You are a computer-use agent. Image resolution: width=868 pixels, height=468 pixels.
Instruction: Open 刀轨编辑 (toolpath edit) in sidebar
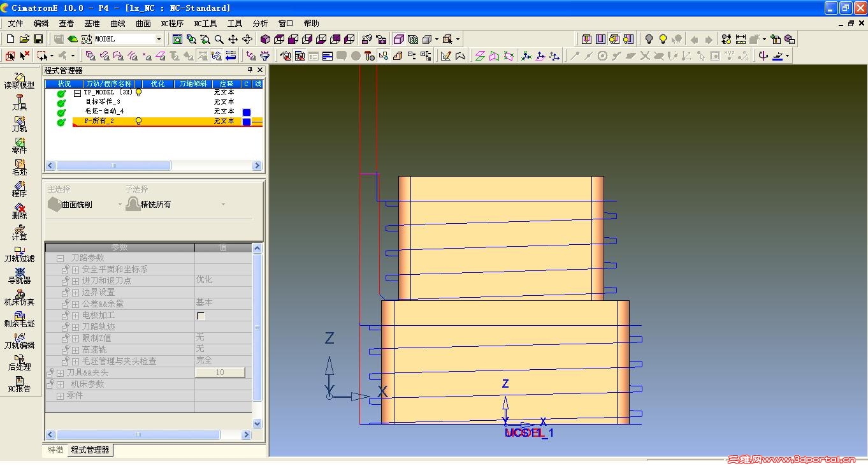click(x=19, y=340)
